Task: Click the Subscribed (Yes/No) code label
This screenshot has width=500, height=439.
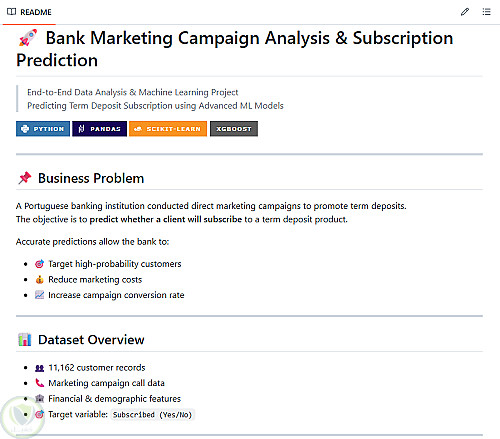Action: pos(152,415)
